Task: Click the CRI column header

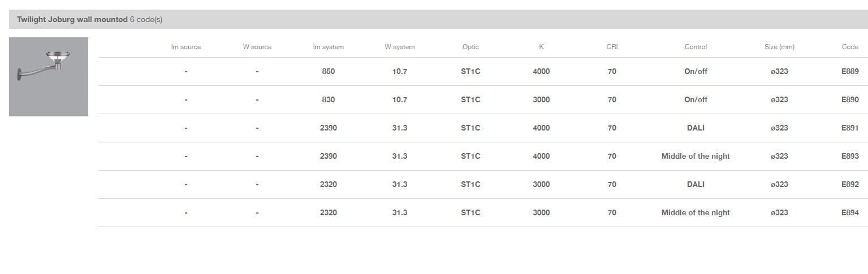Action: 612,47
